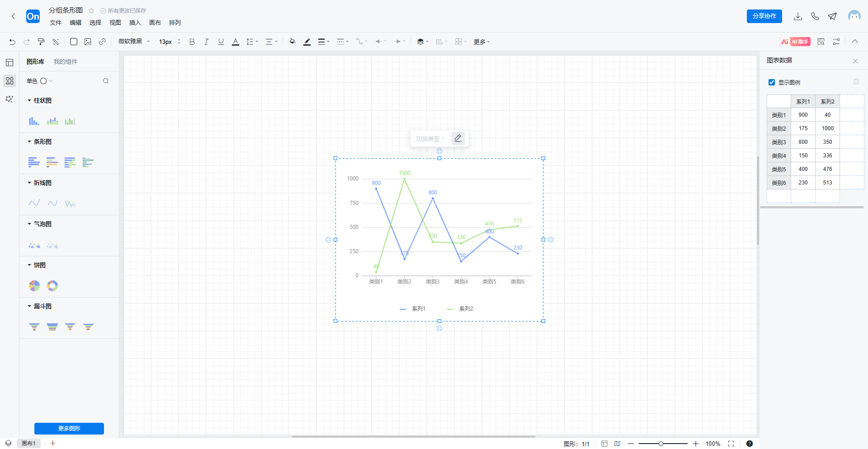Image resolution: width=868 pixels, height=449 pixels.
Task: Uncheck the 显示图例 checkbox
Action: tap(772, 82)
